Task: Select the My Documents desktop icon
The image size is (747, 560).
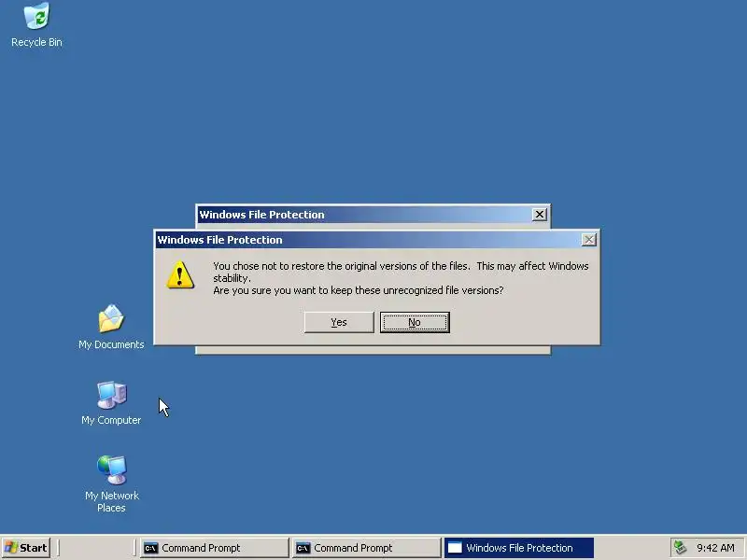Action: pos(111,328)
